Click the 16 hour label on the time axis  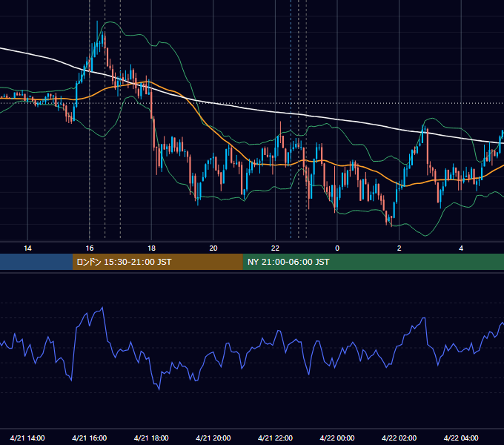(x=90, y=248)
